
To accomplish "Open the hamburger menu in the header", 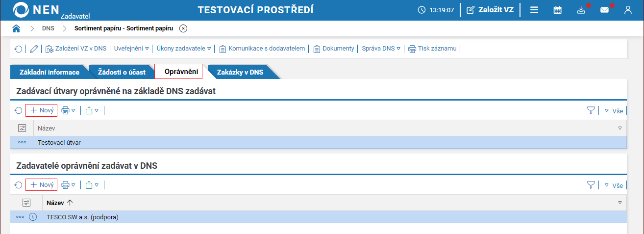I will (534, 10).
